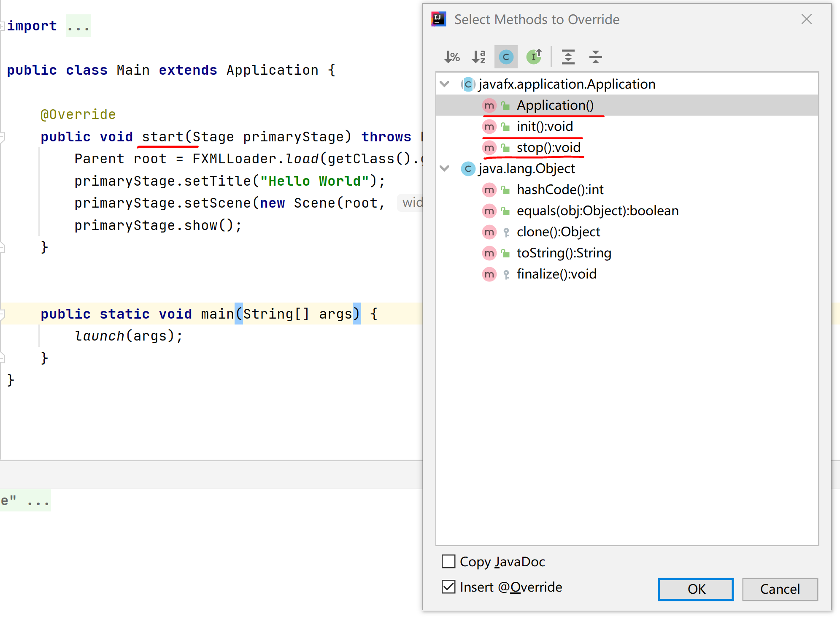This screenshot has height=622, width=840.
Task: Collapse the javafx.application.Application node
Action: pos(444,84)
